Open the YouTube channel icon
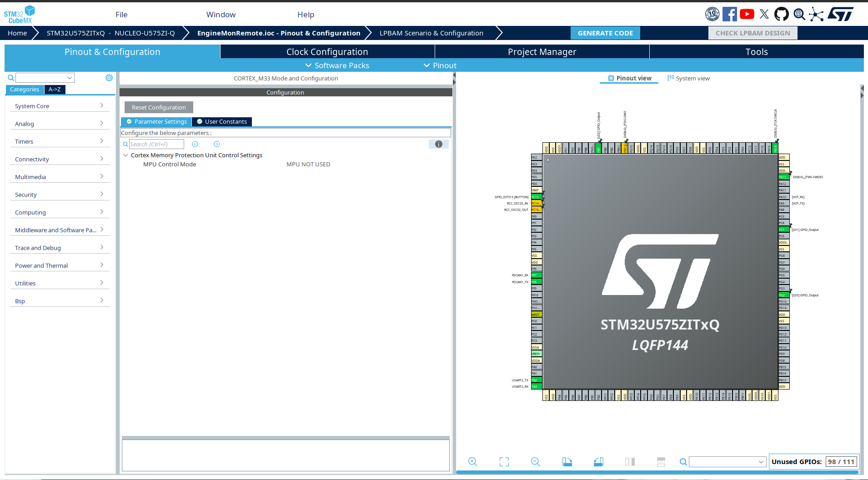This screenshot has height=480, width=868. (x=747, y=14)
